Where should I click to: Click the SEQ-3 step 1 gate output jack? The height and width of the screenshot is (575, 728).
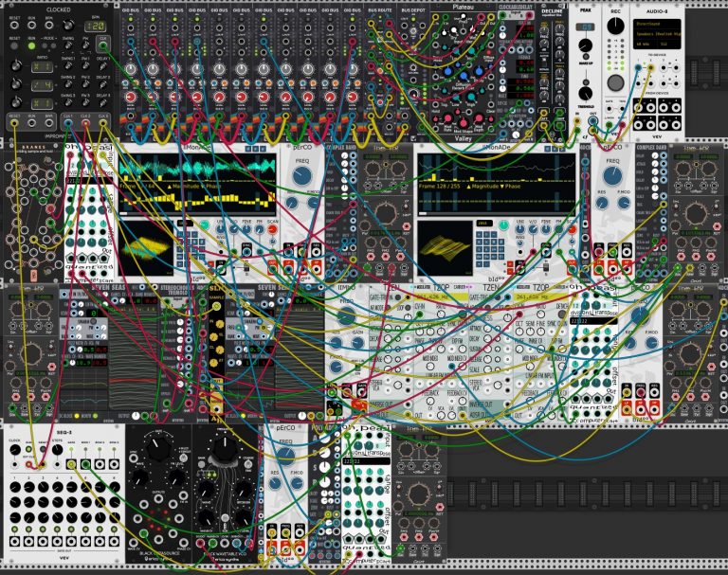click(x=15, y=542)
